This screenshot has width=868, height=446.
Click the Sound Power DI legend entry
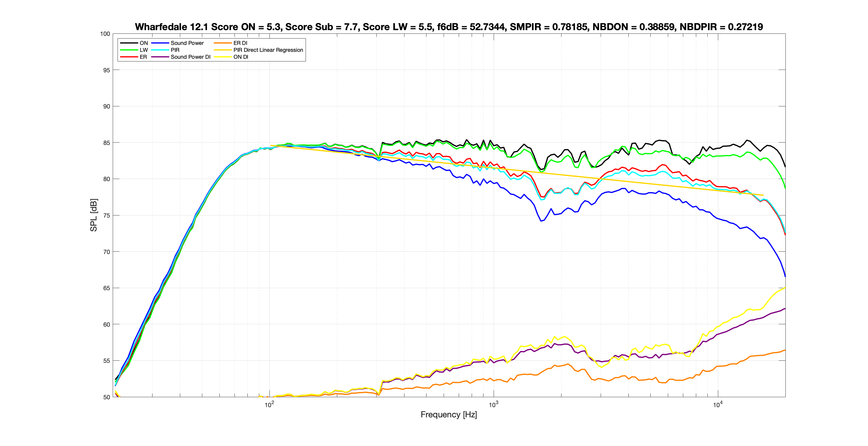[181, 57]
